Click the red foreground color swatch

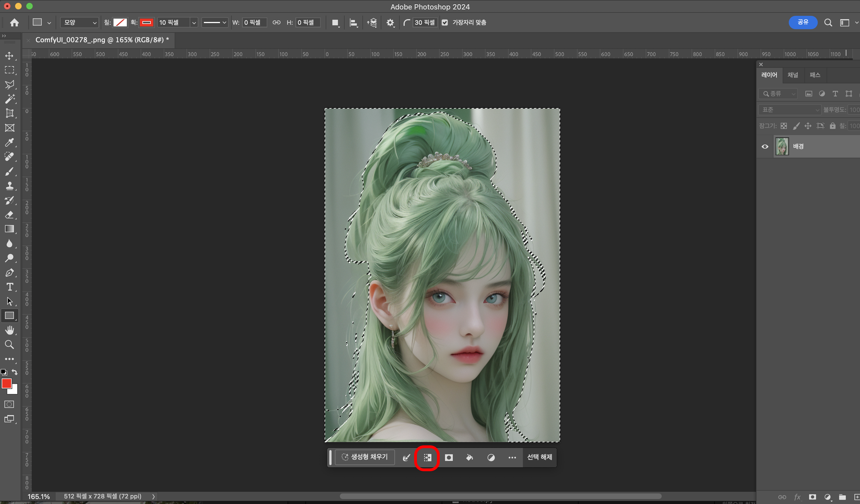[6, 383]
